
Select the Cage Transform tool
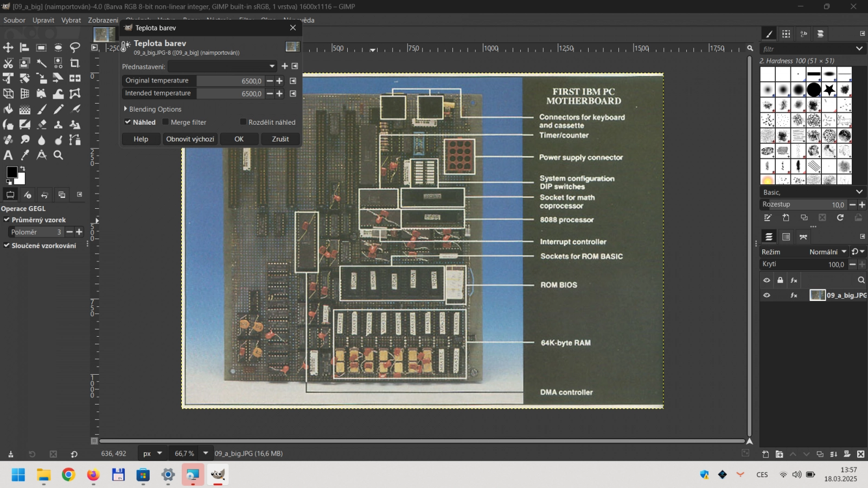coord(75,94)
